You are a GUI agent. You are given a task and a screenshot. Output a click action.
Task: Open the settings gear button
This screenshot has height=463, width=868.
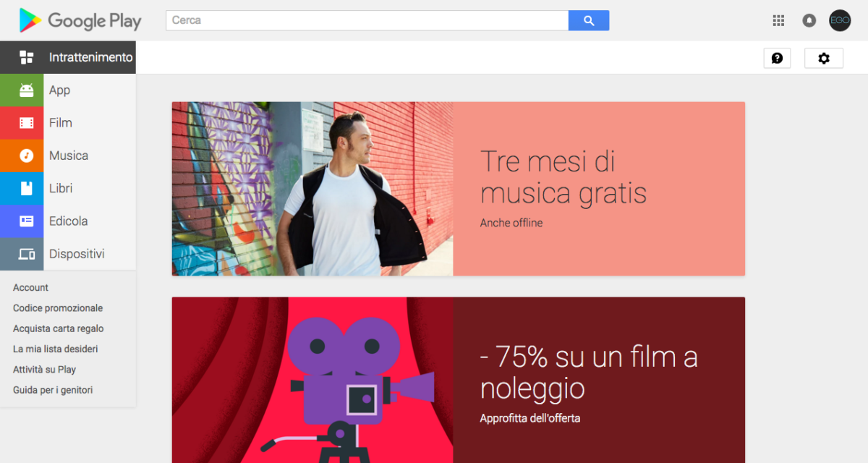[824, 58]
